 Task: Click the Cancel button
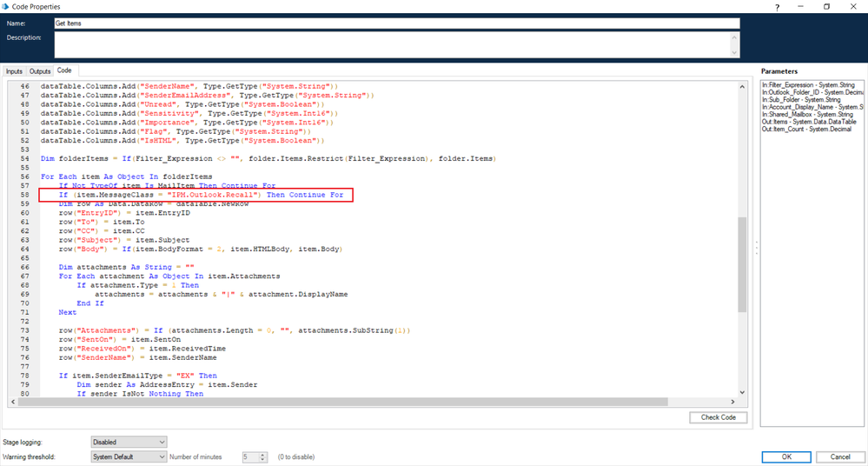(840, 456)
